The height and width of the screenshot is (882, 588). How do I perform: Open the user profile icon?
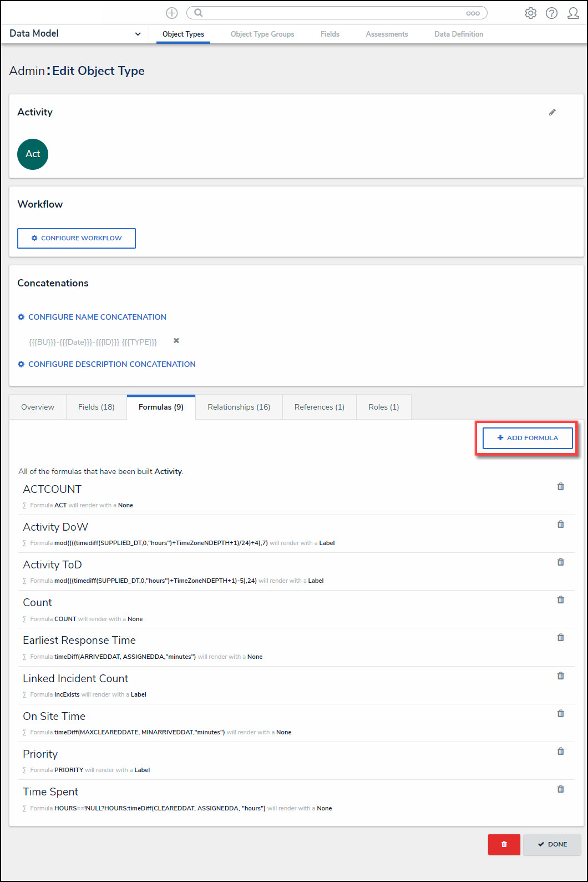click(573, 13)
